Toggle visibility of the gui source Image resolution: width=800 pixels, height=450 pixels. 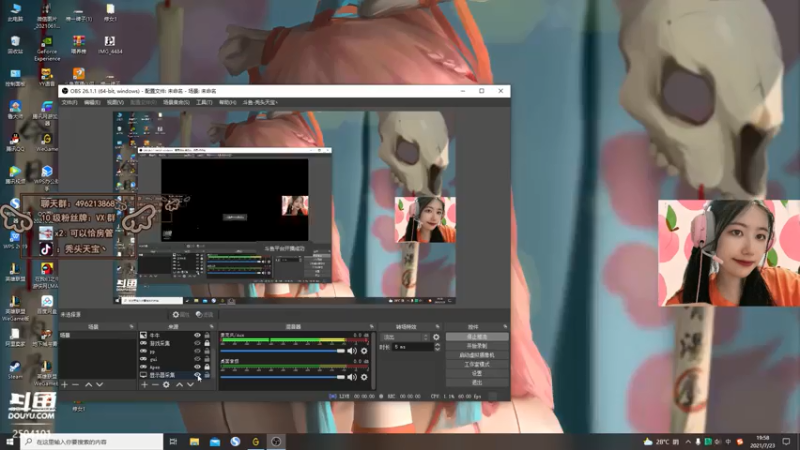click(197, 359)
